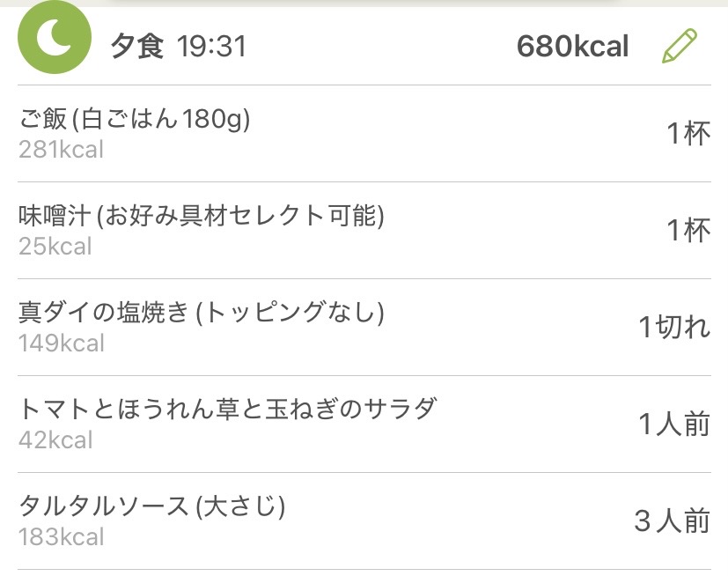Select the 1杯 quantity for 味噌汁
The width and height of the screenshot is (728, 576).
[x=688, y=231]
